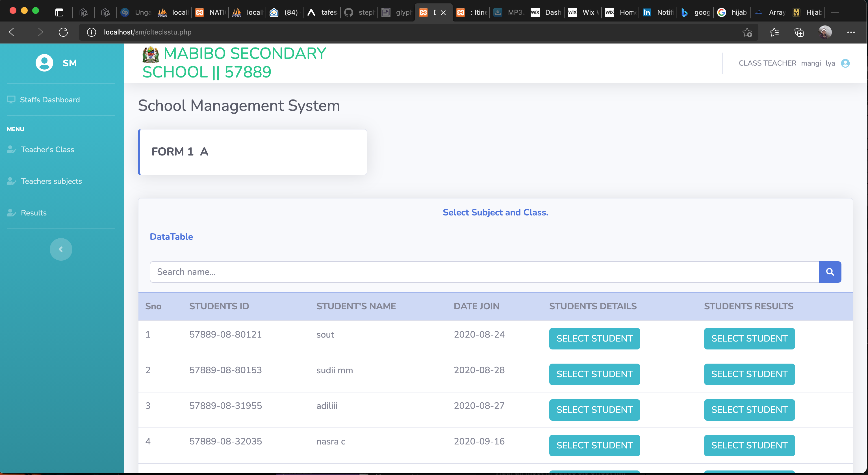
Task: Open the browser collections icon
Action: point(799,32)
